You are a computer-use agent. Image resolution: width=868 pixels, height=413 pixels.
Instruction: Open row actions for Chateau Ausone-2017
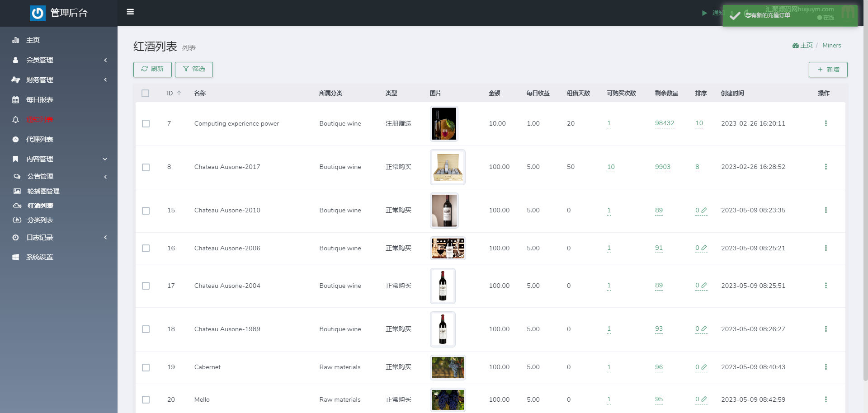tap(826, 167)
